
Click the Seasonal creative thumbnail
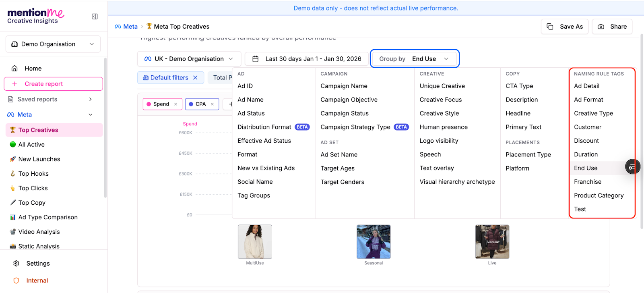click(374, 241)
